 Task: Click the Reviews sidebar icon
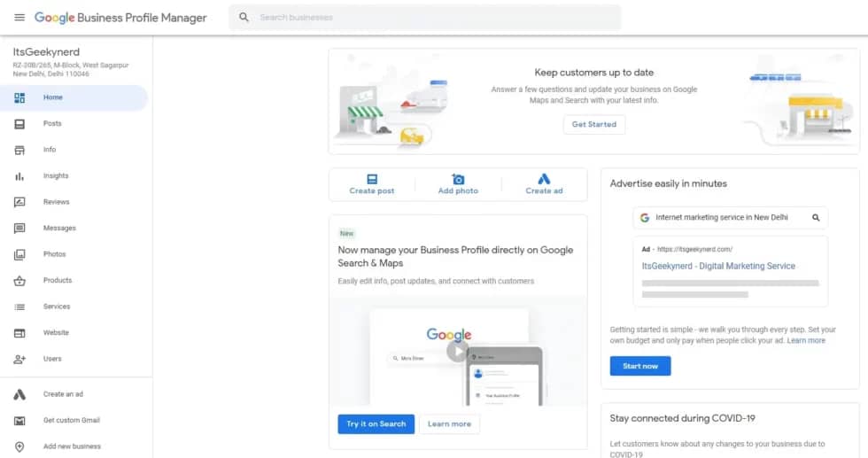19,202
